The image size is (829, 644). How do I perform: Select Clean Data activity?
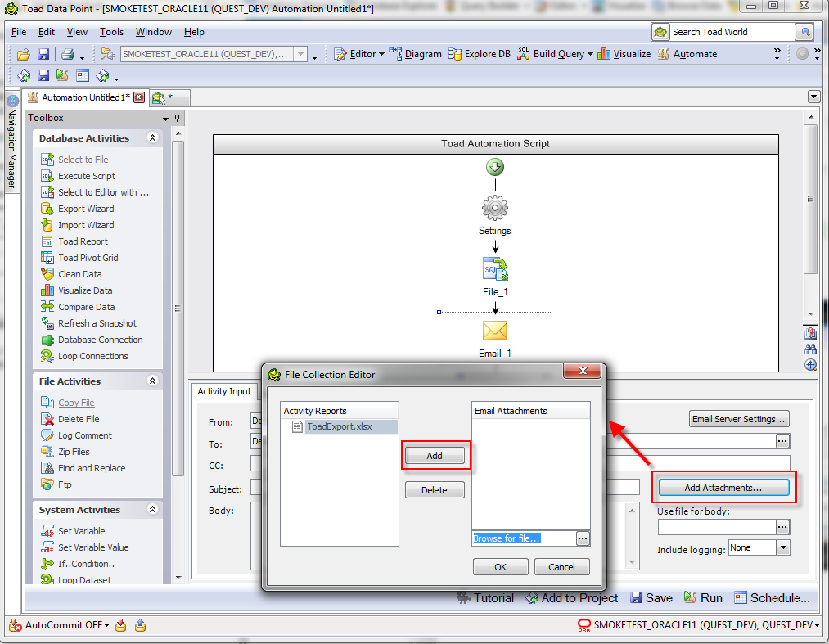click(80, 274)
